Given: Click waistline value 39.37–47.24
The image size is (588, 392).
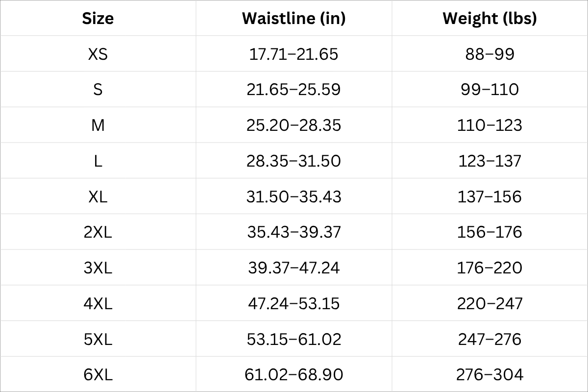Looking at the screenshot, I should 294,268.
